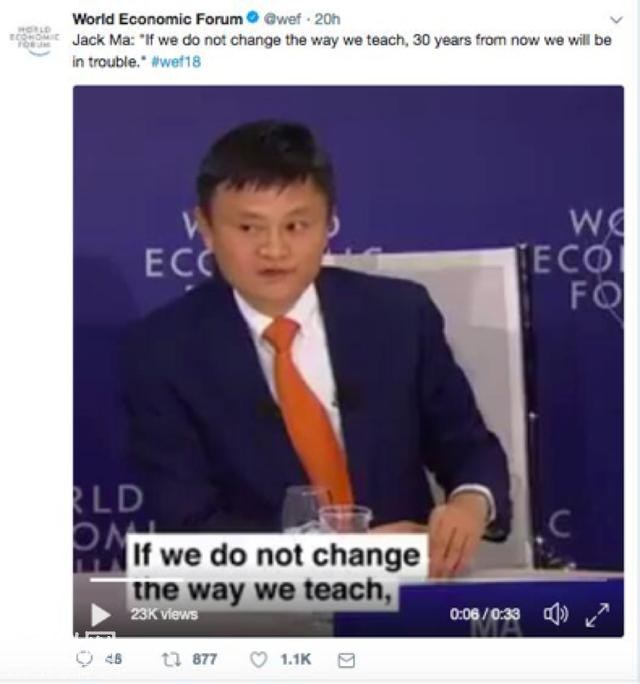The height and width of the screenshot is (684, 640).
Task: Like the tweet with heart icon
Action: coord(258,659)
